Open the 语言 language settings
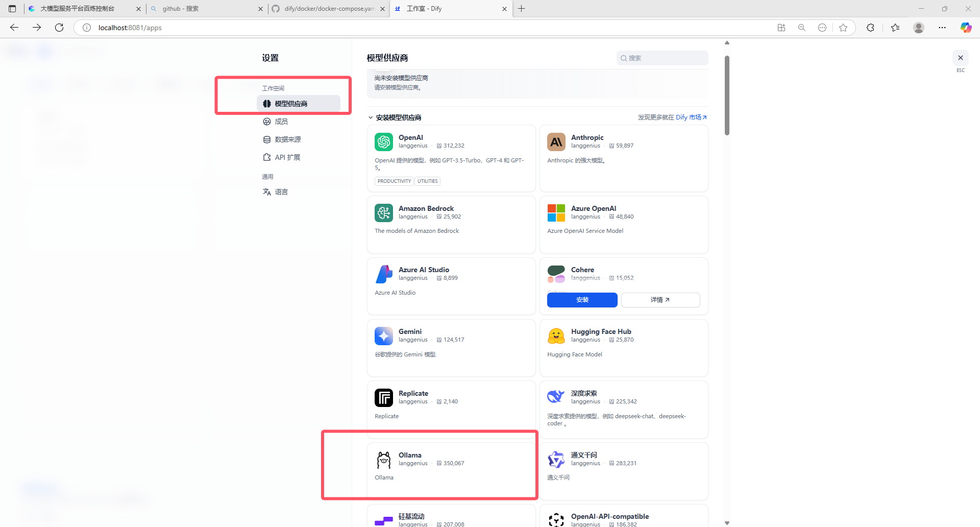Image resolution: width=980 pixels, height=527 pixels. point(281,192)
